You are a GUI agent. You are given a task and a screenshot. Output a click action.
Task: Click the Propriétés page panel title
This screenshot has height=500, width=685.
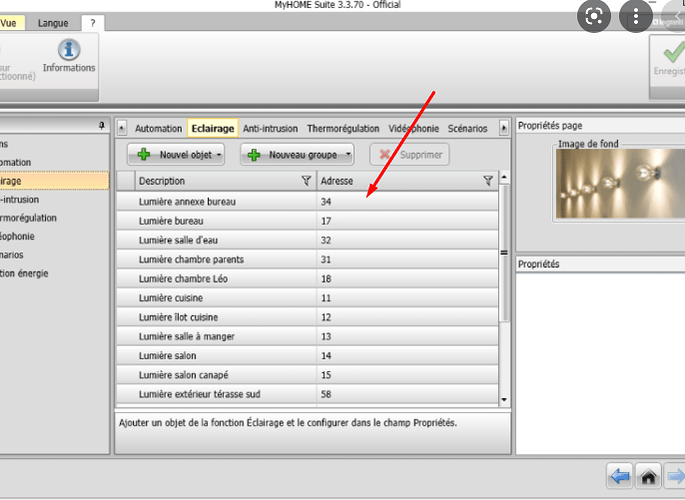(x=550, y=126)
